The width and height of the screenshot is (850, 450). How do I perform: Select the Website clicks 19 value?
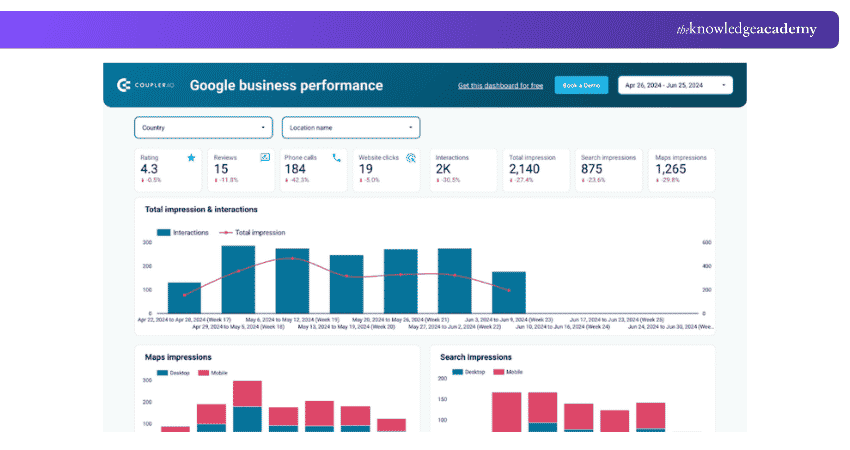365,169
